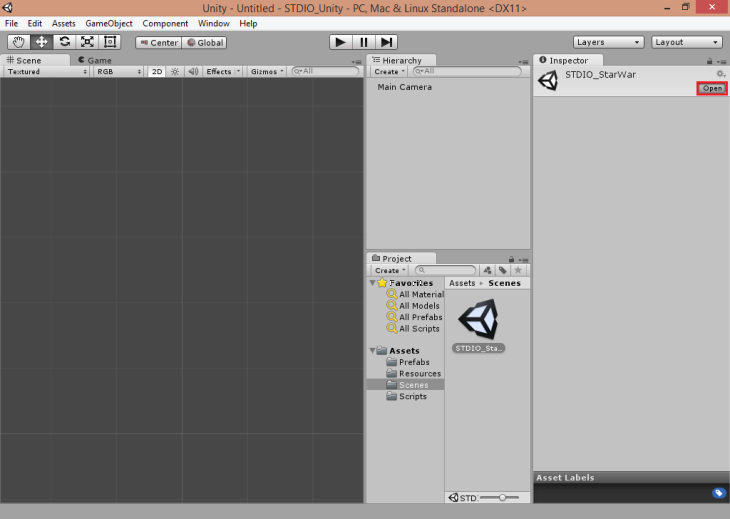
Task: Open the Textured draw mode dropdown
Action: click(x=47, y=72)
